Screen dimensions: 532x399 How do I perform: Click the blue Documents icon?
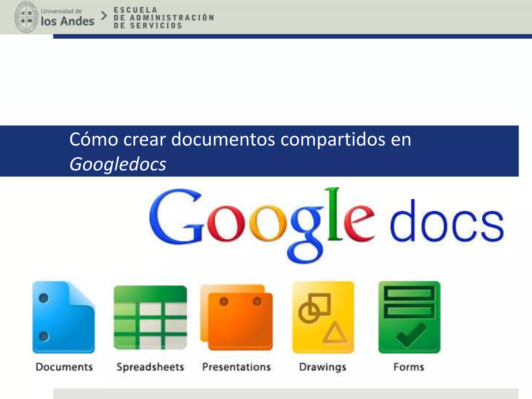(64, 317)
